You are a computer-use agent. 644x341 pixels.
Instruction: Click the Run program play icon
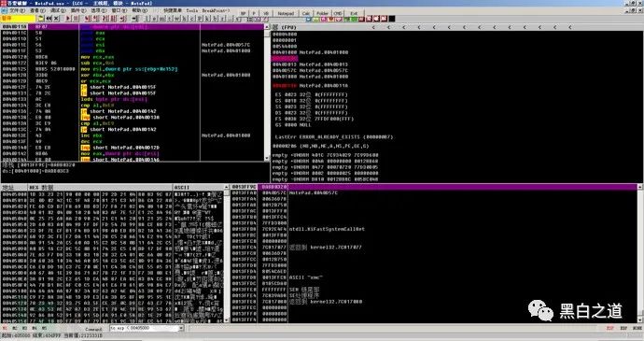(x=68, y=19)
